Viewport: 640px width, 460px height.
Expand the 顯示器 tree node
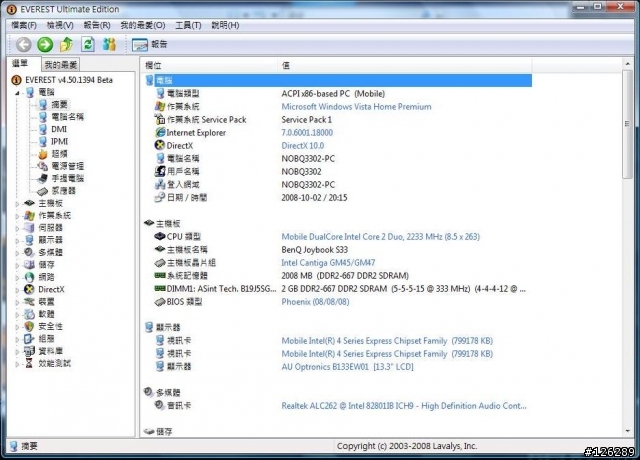[17, 240]
